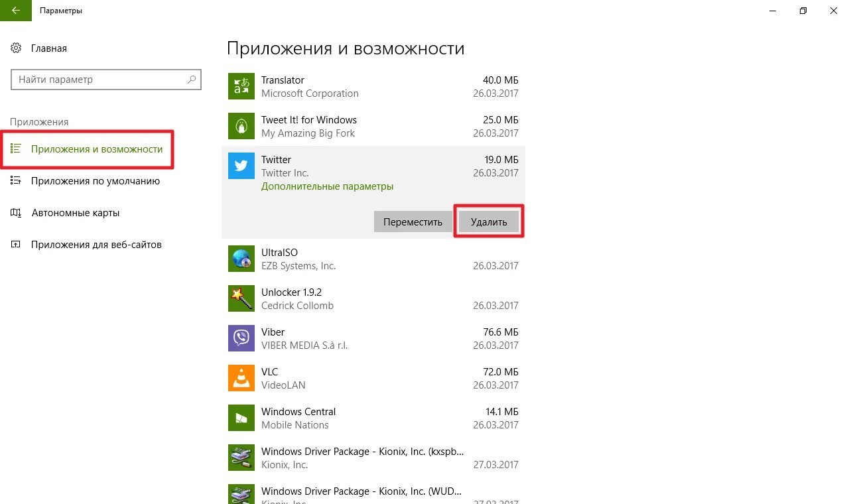The image size is (849, 504).
Task: Click the Найти параметр search field
Action: [x=106, y=80]
